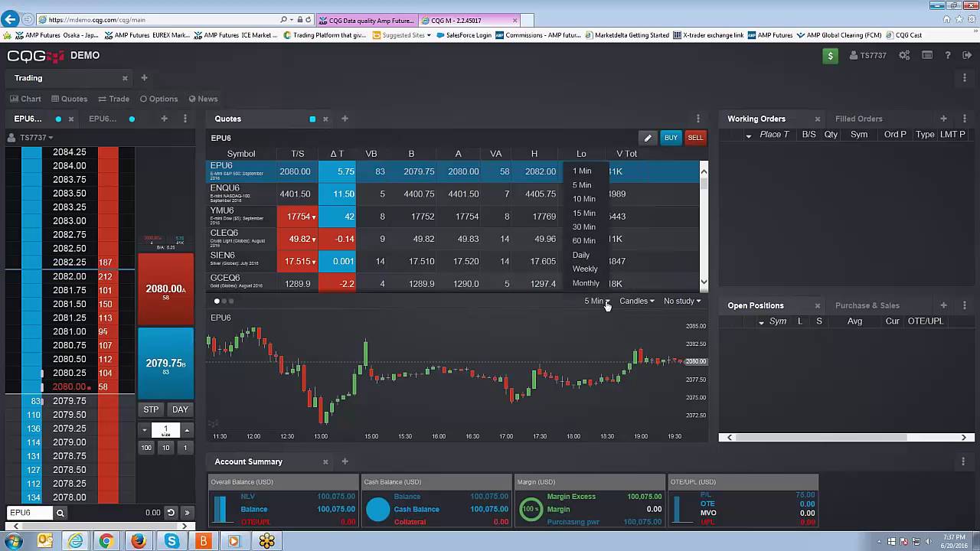Switch to the Purchase & Sales tab
Image resolution: width=980 pixels, height=551 pixels.
867,305
